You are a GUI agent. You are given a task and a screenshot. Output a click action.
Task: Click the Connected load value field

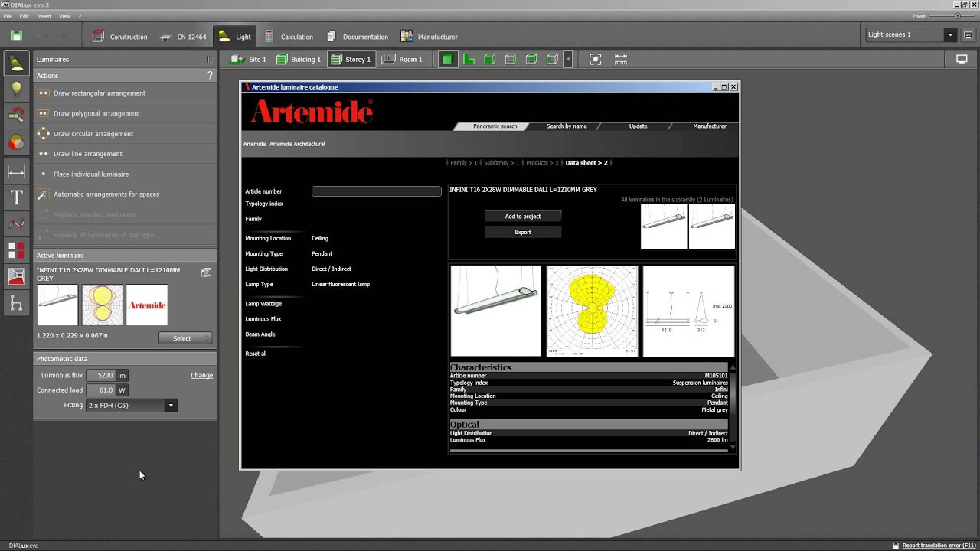tap(101, 390)
